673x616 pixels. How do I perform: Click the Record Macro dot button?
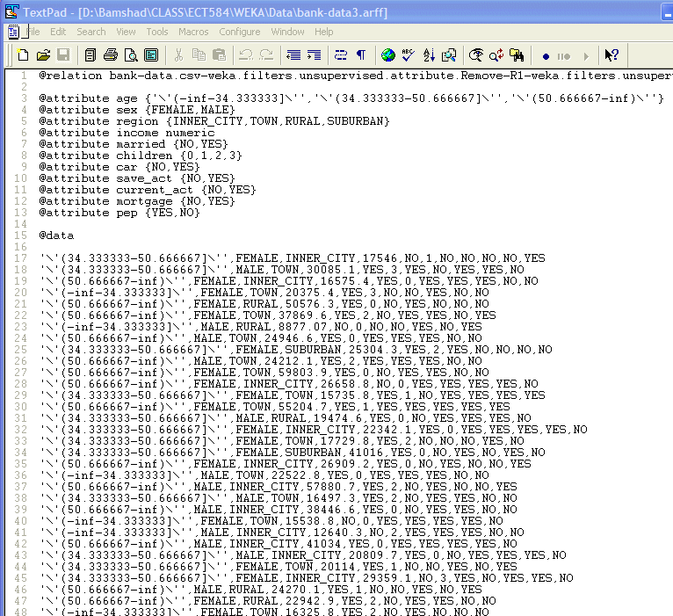coord(546,55)
